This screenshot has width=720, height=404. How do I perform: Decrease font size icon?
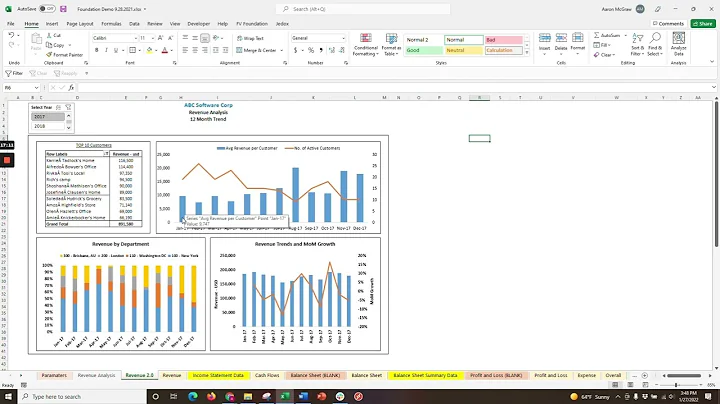170,38
